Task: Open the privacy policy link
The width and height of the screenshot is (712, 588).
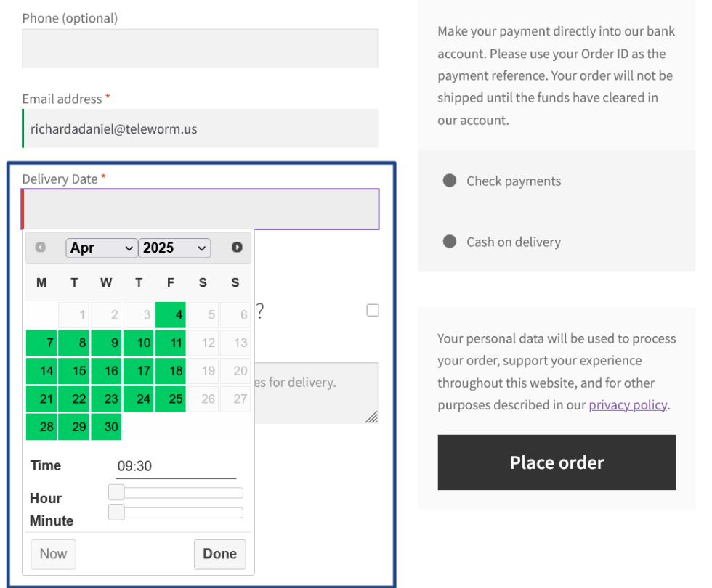Action: click(x=628, y=405)
